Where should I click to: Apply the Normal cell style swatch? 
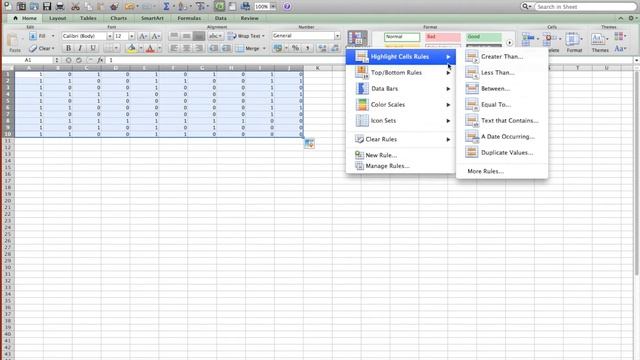tap(402, 37)
